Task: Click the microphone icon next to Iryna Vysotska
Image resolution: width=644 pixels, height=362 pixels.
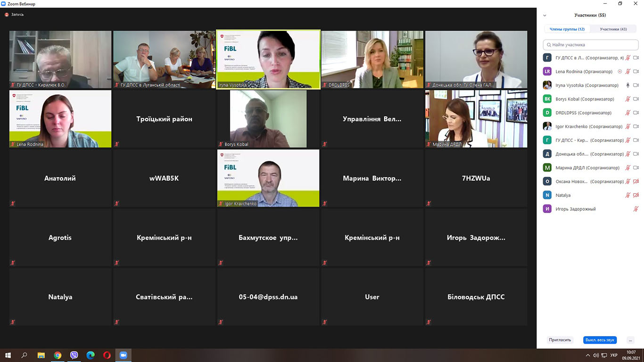Action: [x=627, y=85]
